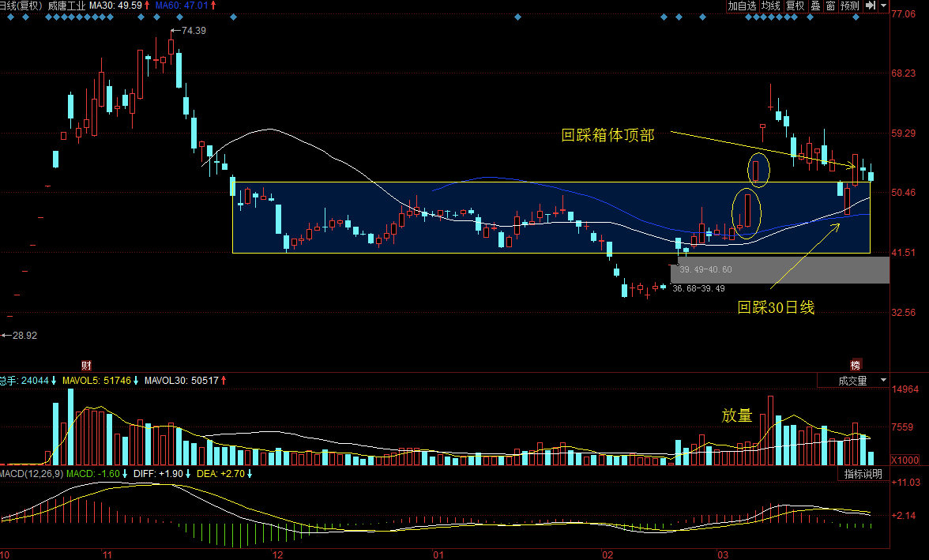Image resolution: width=929 pixels, height=560 pixels.
Task: Click the MACD(12,26,9) indicator label
Action: [30, 473]
